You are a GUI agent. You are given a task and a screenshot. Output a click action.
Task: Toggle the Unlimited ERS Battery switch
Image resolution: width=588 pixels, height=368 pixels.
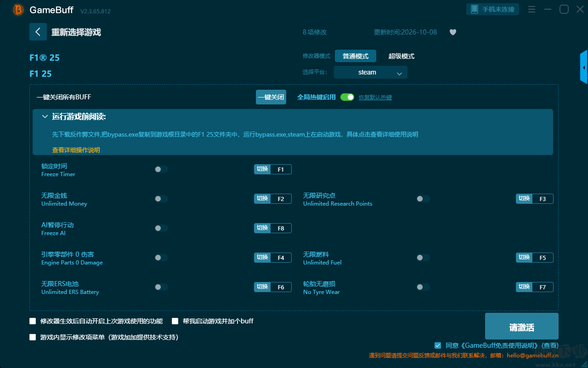[x=161, y=287]
